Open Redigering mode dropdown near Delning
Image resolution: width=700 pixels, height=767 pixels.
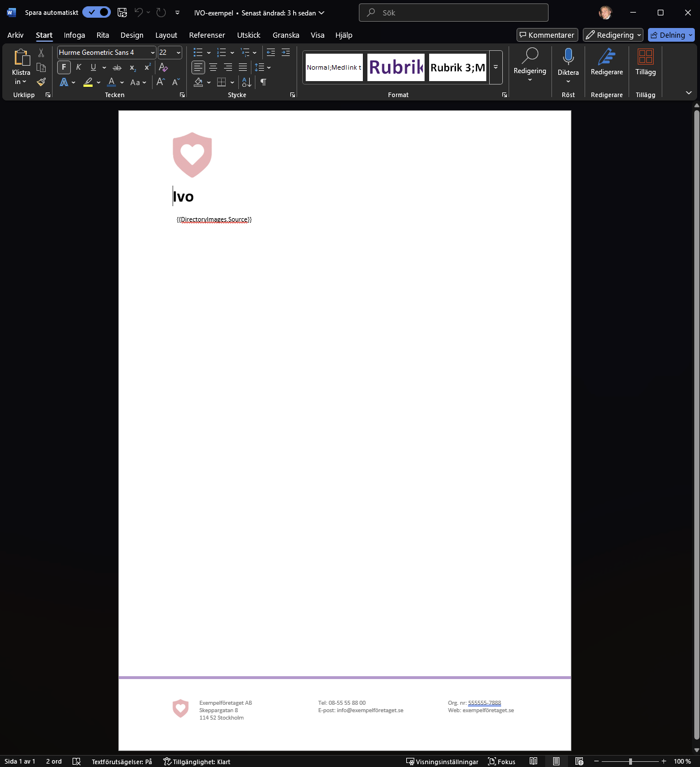click(613, 35)
